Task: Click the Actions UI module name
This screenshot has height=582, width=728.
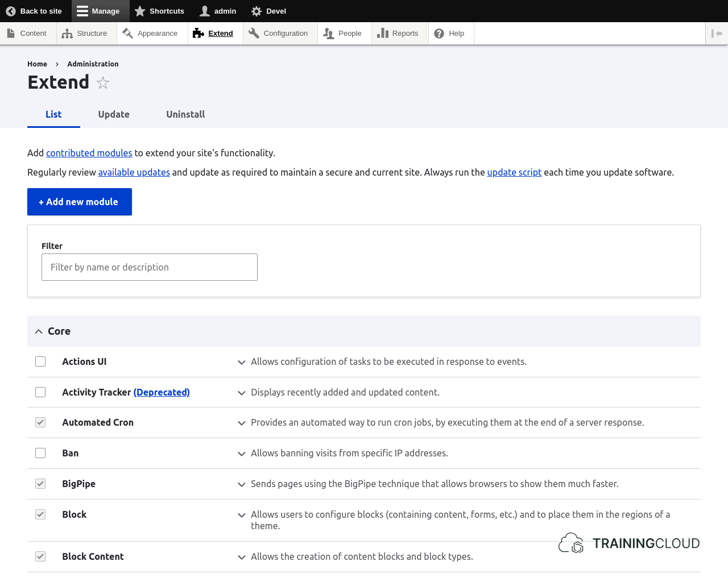Action: click(x=84, y=361)
